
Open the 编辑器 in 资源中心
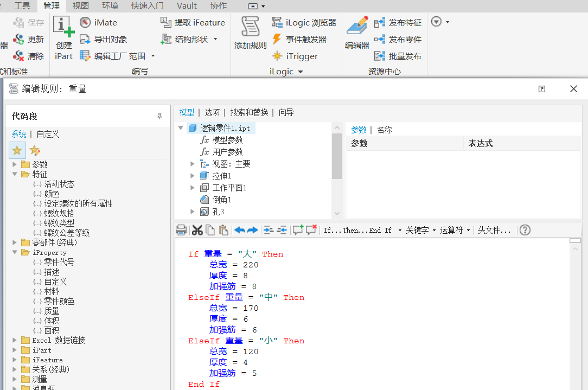point(357,33)
